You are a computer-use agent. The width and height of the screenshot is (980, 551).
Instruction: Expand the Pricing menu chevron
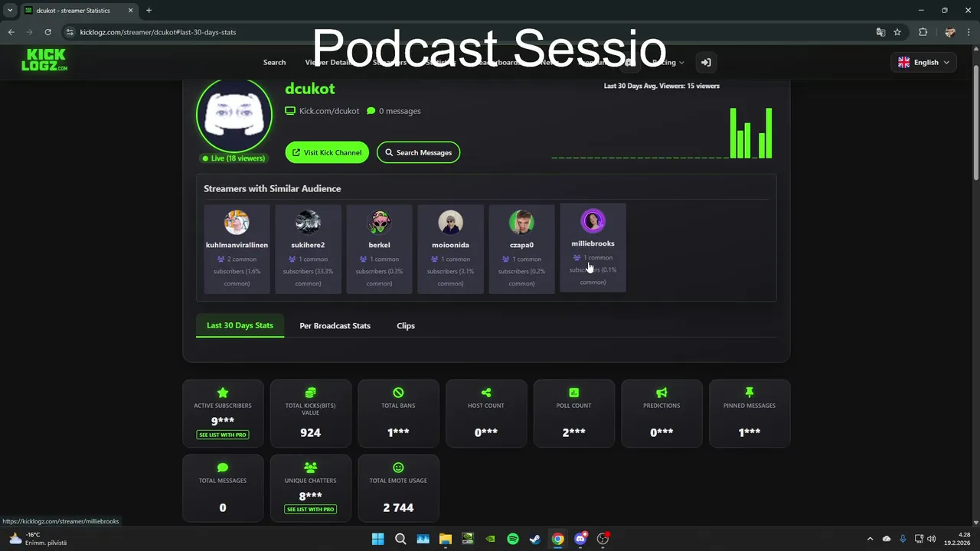coord(681,63)
